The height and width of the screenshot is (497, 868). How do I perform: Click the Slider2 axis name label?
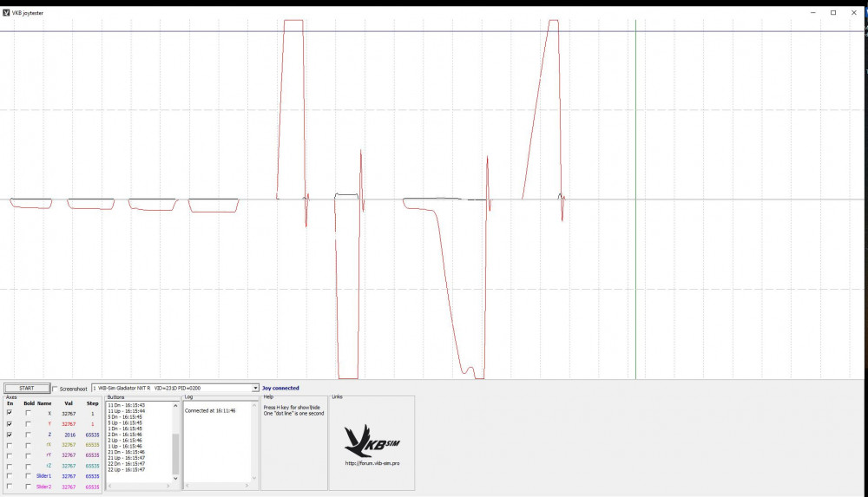[43, 487]
